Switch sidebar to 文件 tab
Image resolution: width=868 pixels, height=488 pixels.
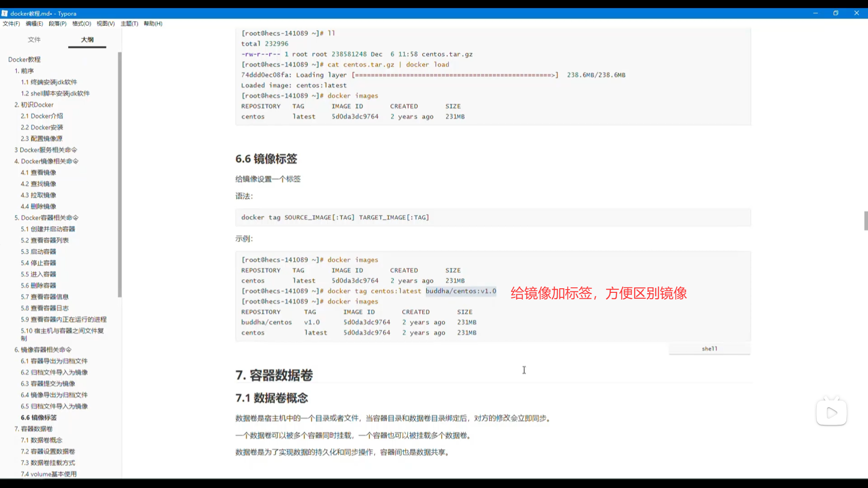click(34, 40)
